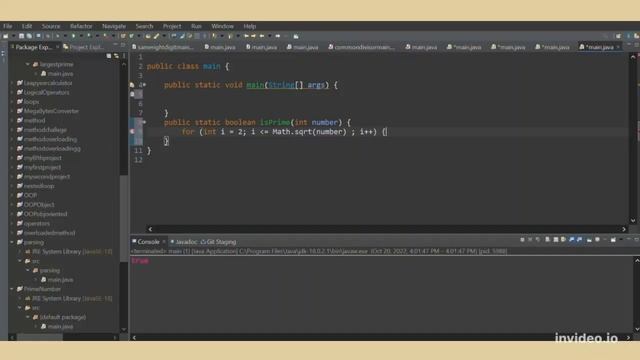640x360 pixels.
Task: Open the New icon dropdown arrow
Action: pyautogui.click(x=13, y=36)
